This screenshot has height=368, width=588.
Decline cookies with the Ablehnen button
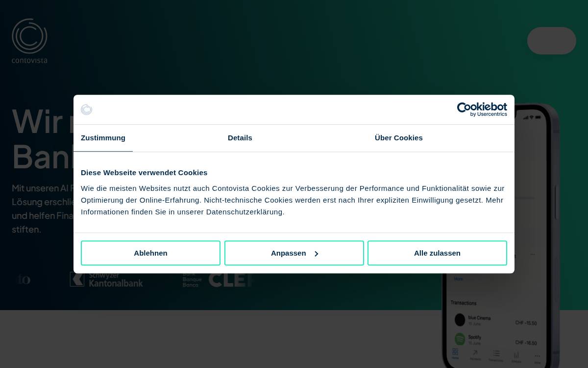150,253
